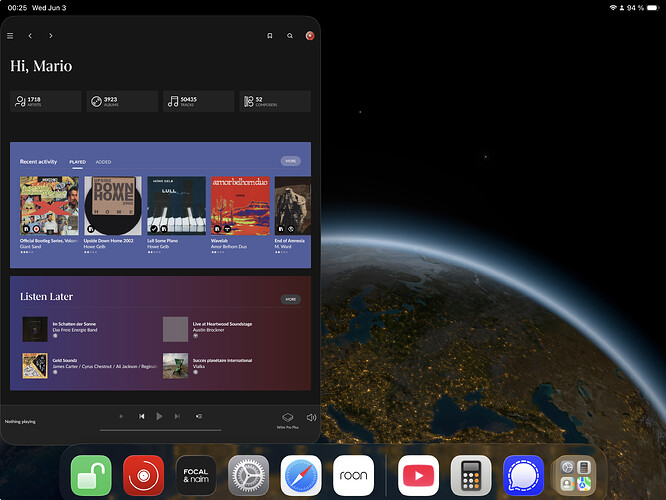Open the 50435 Tracks tile
This screenshot has width=666, height=500.
tap(199, 101)
